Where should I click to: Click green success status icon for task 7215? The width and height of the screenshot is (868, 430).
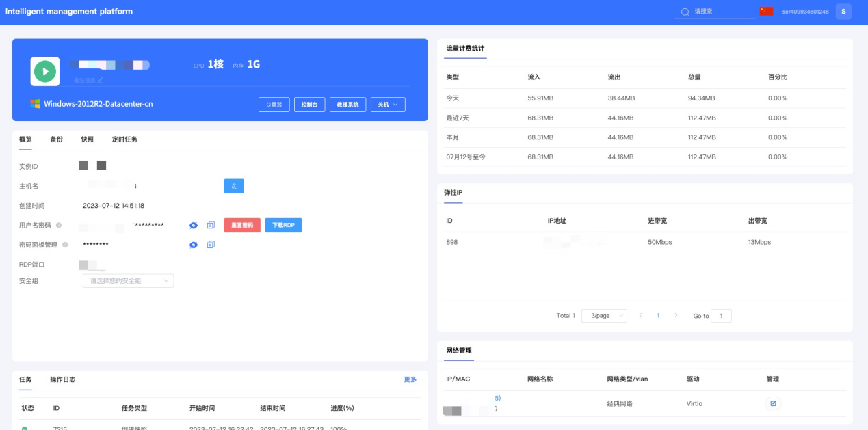coord(25,428)
